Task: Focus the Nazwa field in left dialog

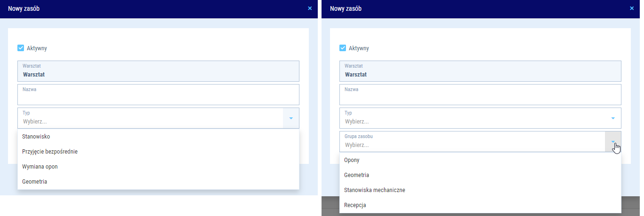Action: pos(158,97)
